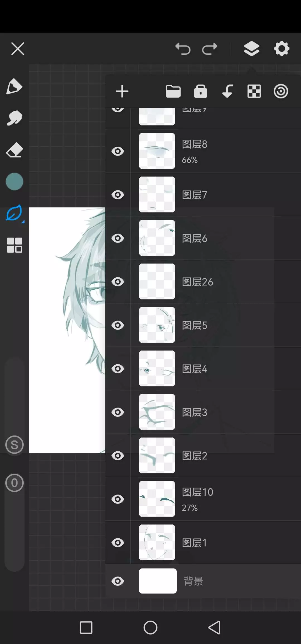
Task: Add a new layer with plus icon
Action: coord(122,91)
